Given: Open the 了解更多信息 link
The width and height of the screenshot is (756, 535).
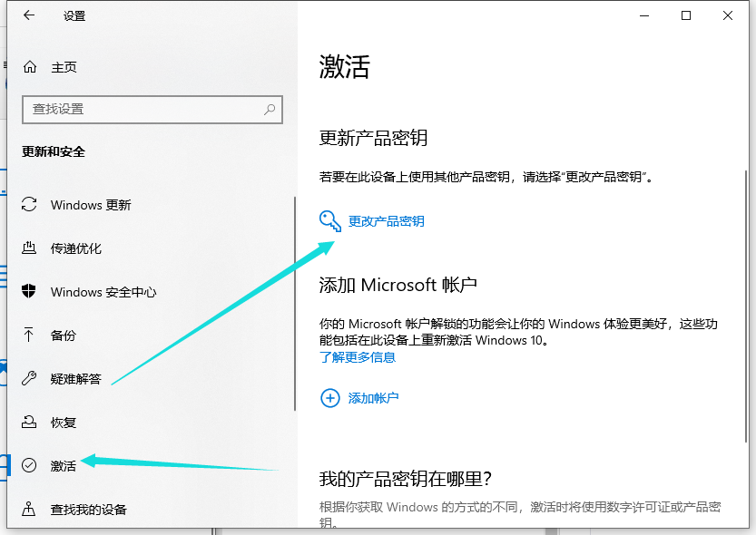Looking at the screenshot, I should click(x=358, y=357).
